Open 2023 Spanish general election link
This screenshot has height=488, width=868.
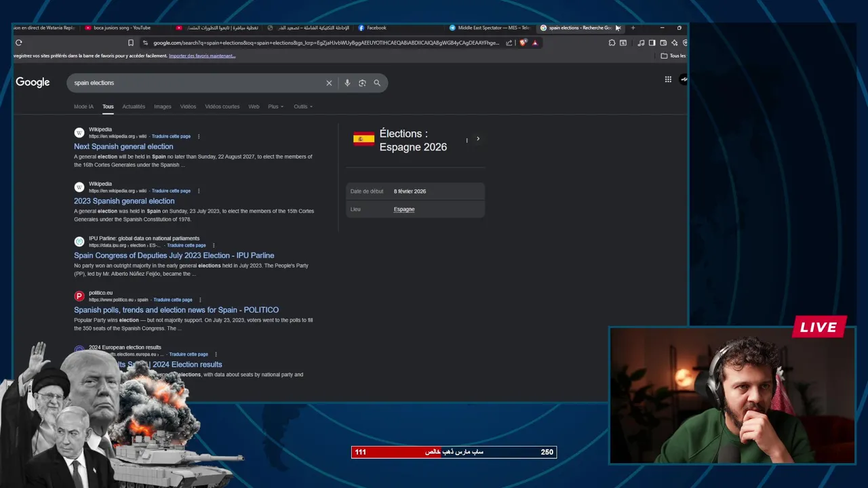[124, 201]
